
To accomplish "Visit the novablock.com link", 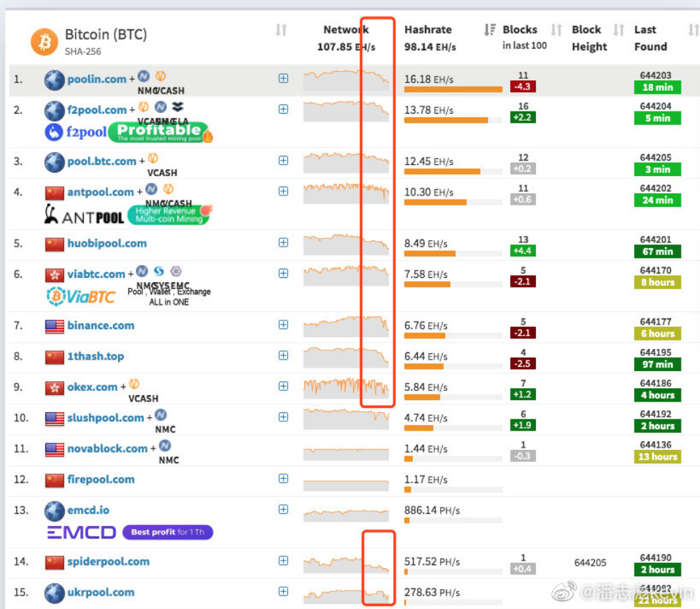I will 107,448.
